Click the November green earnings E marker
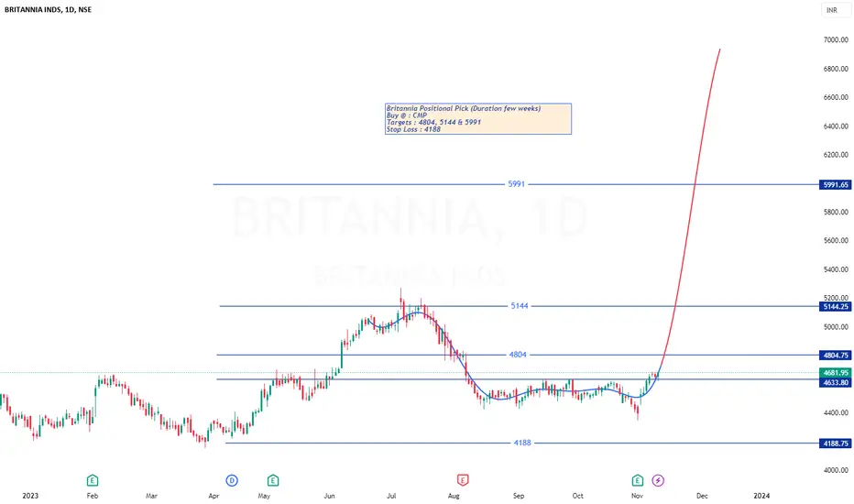 pos(637,480)
